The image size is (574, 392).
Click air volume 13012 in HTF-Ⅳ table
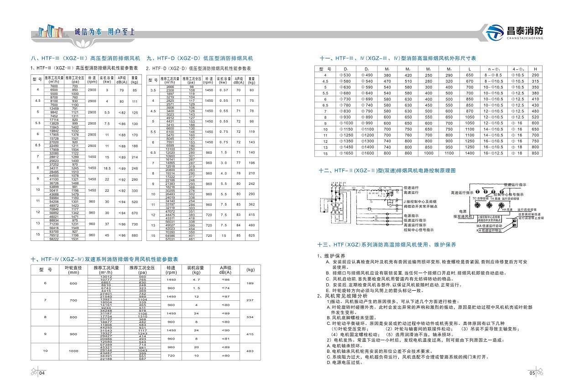click(106, 277)
